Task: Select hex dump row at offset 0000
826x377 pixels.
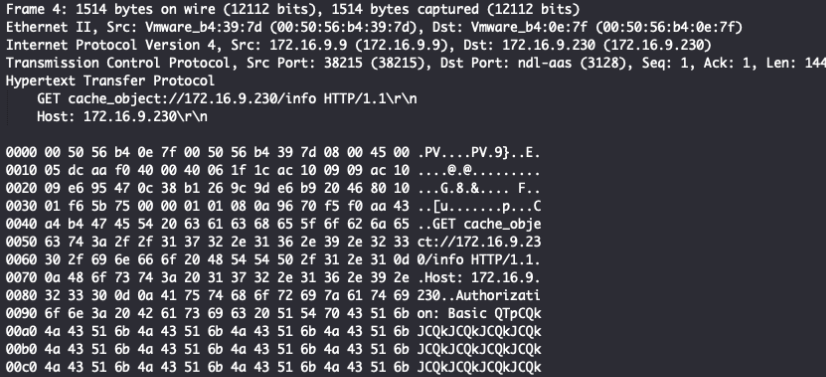Action: click(273, 153)
